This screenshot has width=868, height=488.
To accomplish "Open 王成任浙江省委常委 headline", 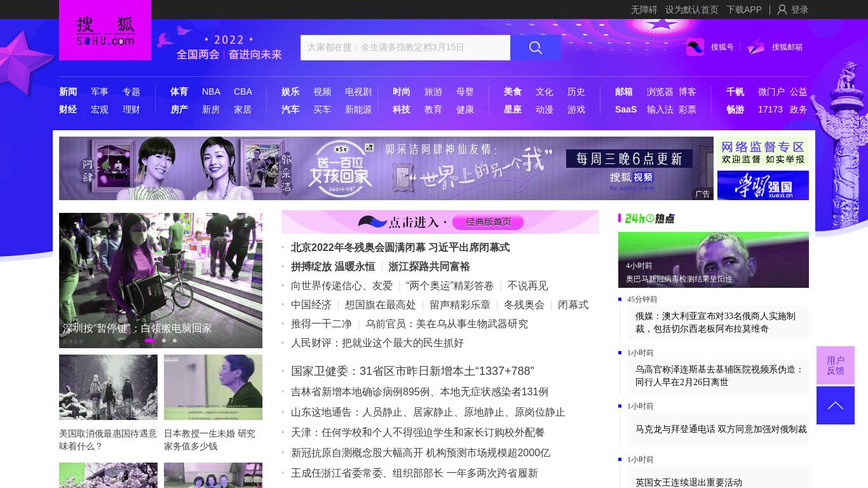I will coord(414,473).
